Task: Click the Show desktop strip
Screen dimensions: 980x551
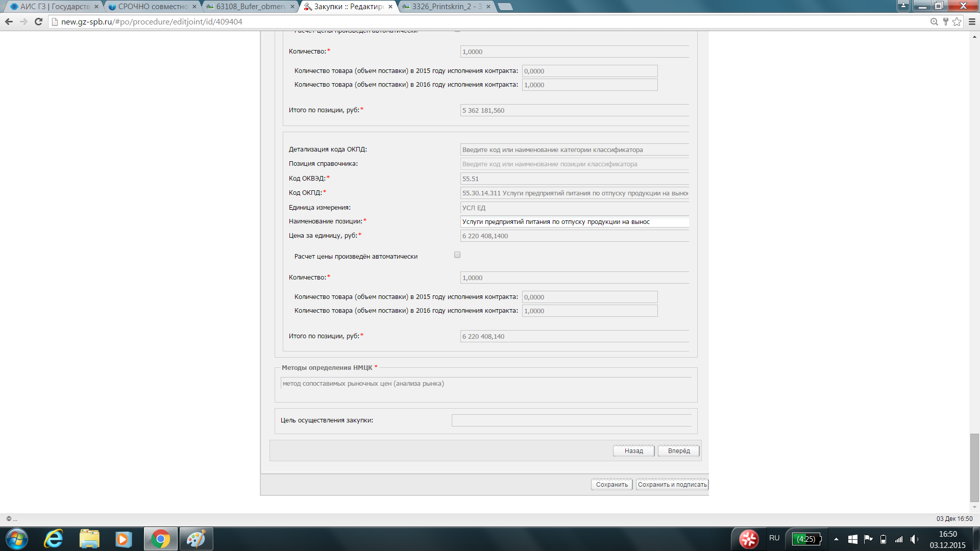Action: [976, 539]
